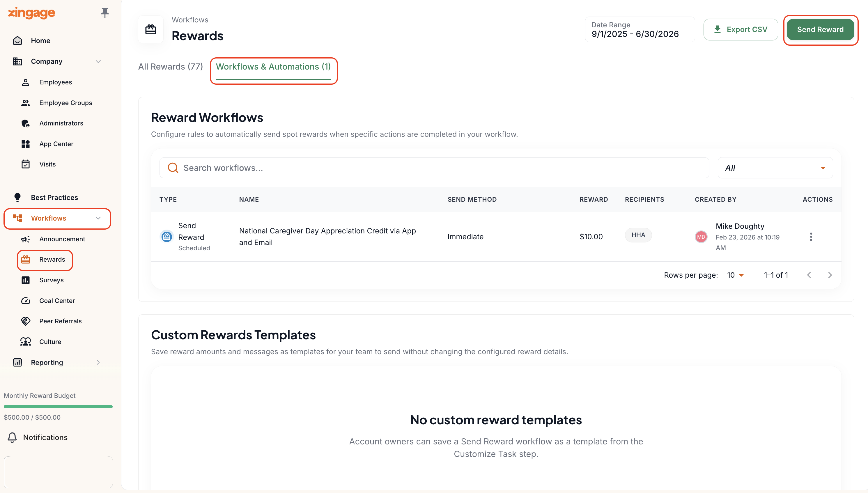Click the empty box below Notifications
The image size is (868, 493).
[58, 472]
